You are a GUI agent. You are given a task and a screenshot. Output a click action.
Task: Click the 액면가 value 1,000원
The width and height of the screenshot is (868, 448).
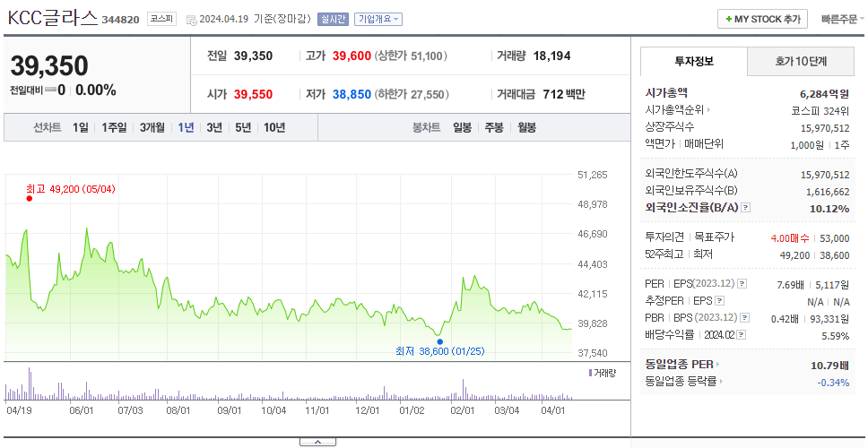(808, 145)
